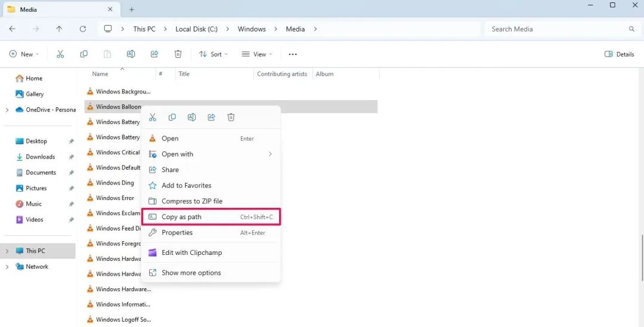Click the Rename icon in the toolbar
The height and width of the screenshot is (327, 644).
(x=131, y=54)
